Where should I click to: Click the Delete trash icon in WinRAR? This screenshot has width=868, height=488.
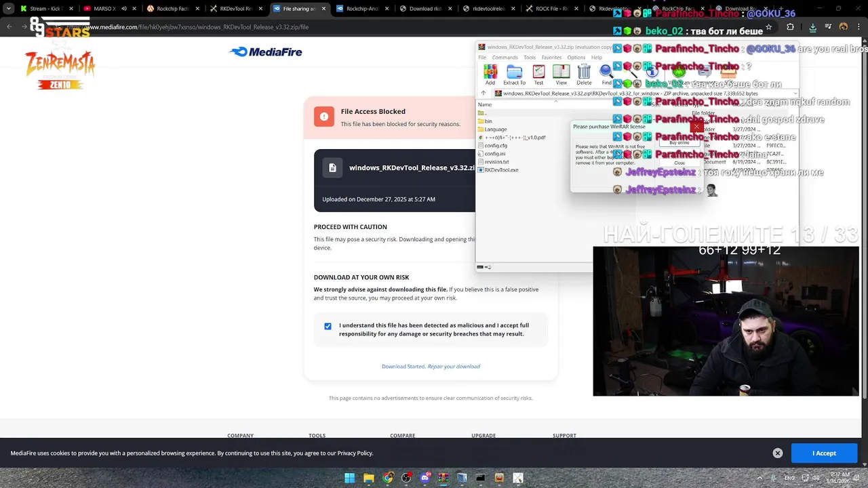[584, 72]
